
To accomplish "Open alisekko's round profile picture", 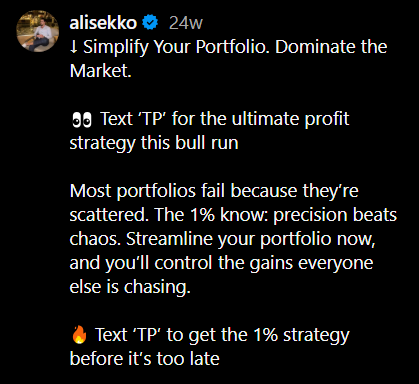I will (x=38, y=31).
